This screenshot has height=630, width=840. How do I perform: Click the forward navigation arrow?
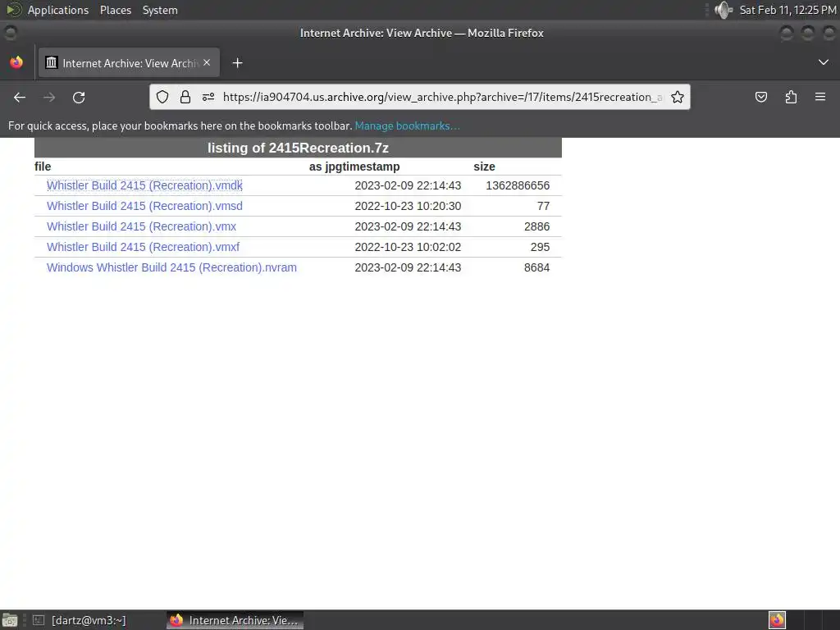pos(49,97)
